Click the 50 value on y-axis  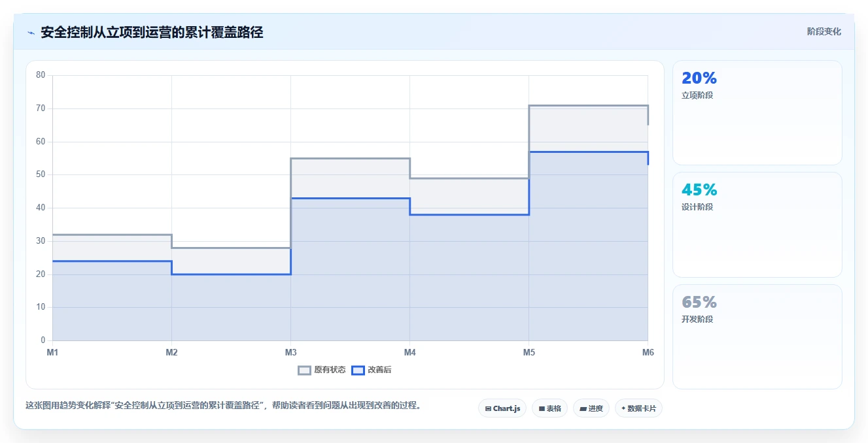(41, 174)
